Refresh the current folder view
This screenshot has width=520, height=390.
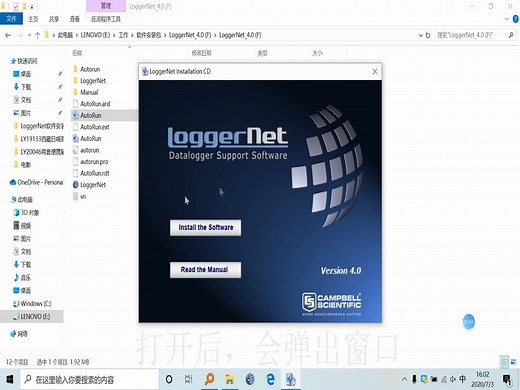(428, 35)
